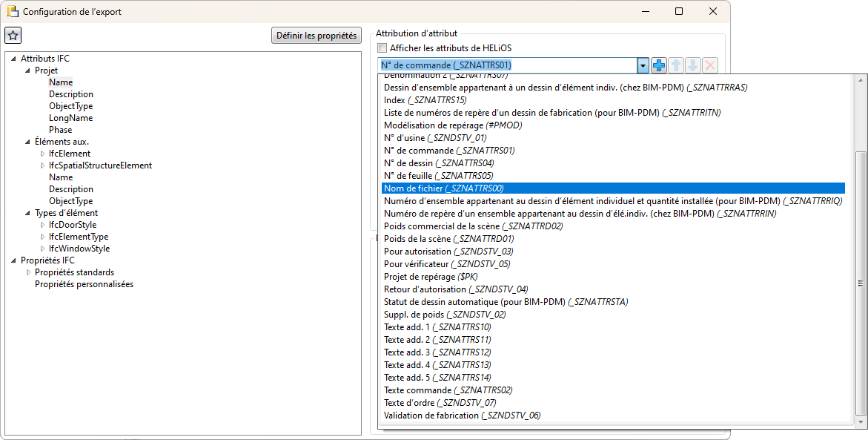Choose Dessin d'ensemble appartenant entry

[x=565, y=88]
